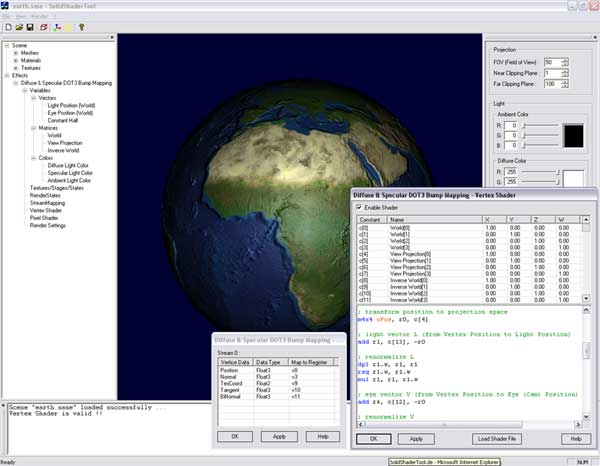Click the colored coordinate axes toolbar icon
Viewport: 600px width, 466px height.
[x=57, y=27]
